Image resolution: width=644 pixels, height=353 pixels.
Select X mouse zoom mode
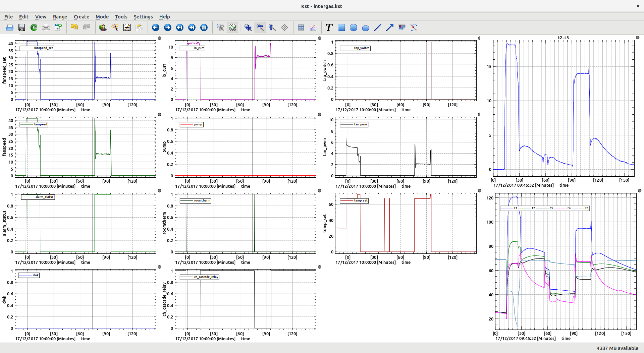pos(260,27)
